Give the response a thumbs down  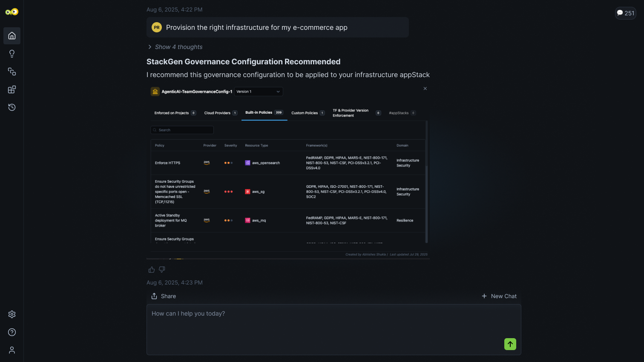[162, 270]
